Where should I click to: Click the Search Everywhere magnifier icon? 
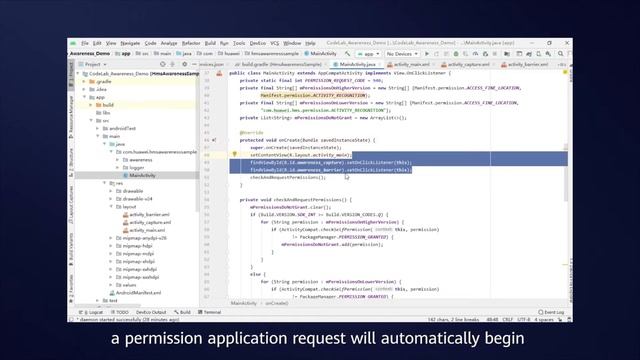pyautogui.click(x=560, y=54)
